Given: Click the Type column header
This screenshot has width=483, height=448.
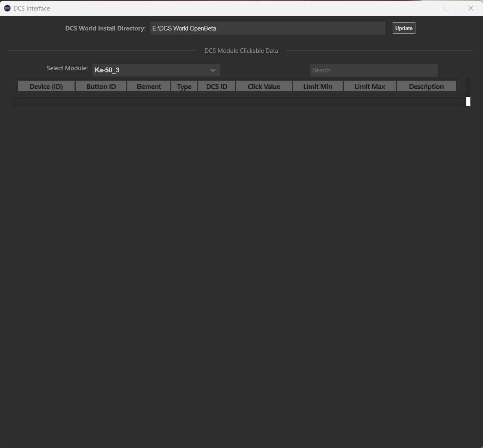Looking at the screenshot, I should click(184, 87).
